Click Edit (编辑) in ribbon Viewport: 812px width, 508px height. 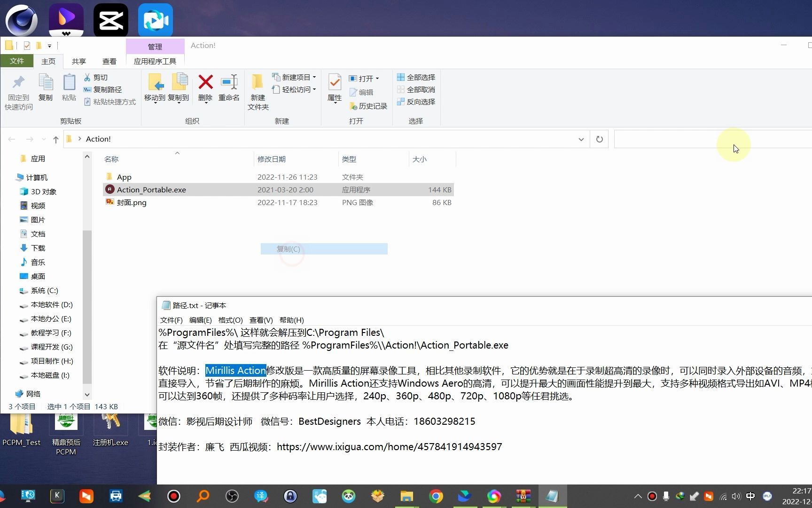point(361,92)
